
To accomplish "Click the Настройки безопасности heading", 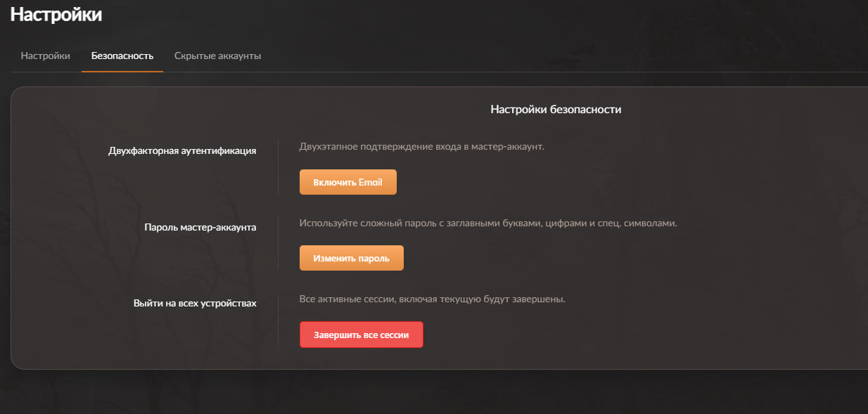I will [556, 110].
